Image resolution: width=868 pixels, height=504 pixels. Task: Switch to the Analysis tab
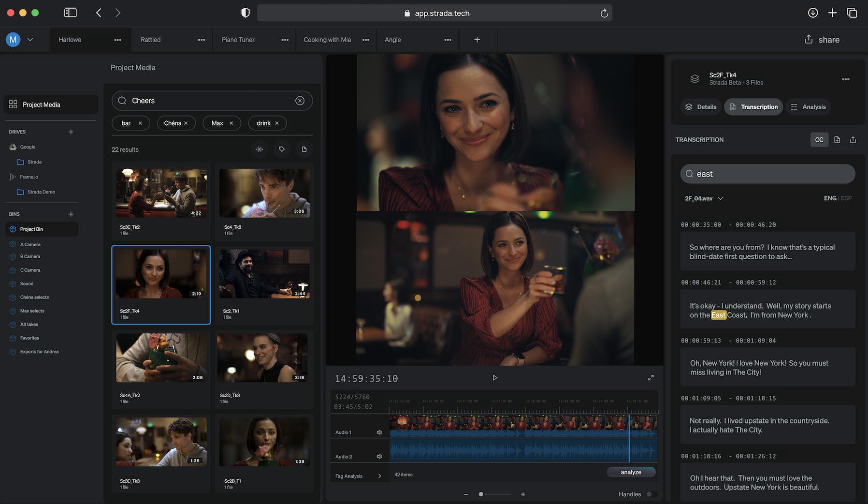pos(809,107)
